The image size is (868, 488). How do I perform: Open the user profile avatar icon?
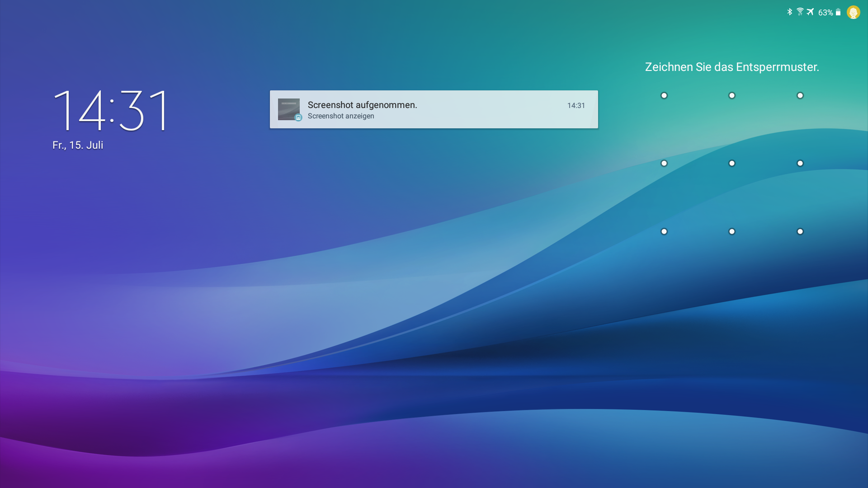(853, 12)
